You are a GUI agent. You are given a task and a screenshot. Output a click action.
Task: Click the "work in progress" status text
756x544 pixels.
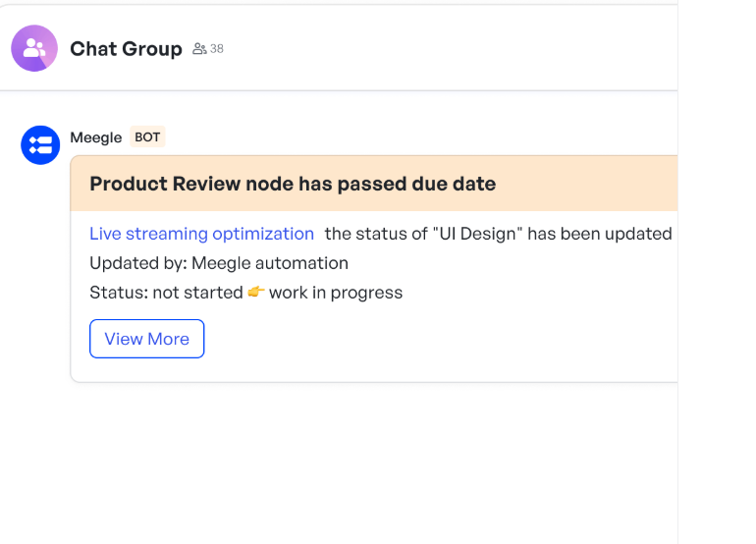336,293
